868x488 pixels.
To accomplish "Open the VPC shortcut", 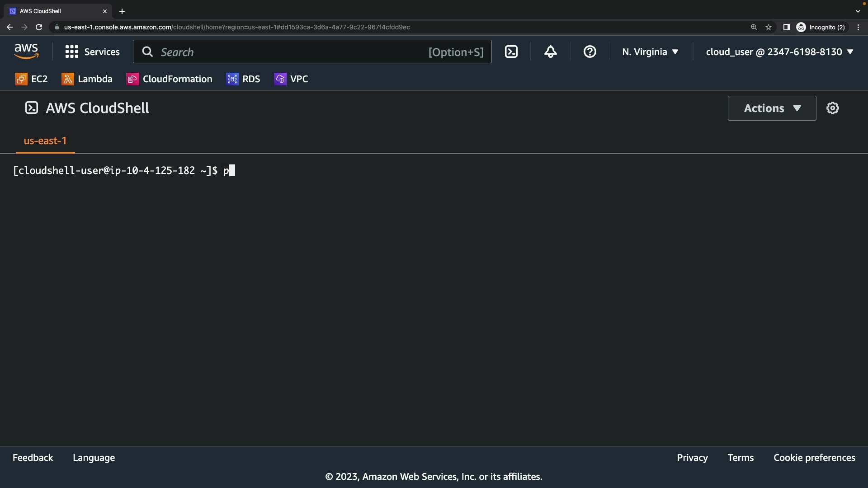I will [x=291, y=79].
